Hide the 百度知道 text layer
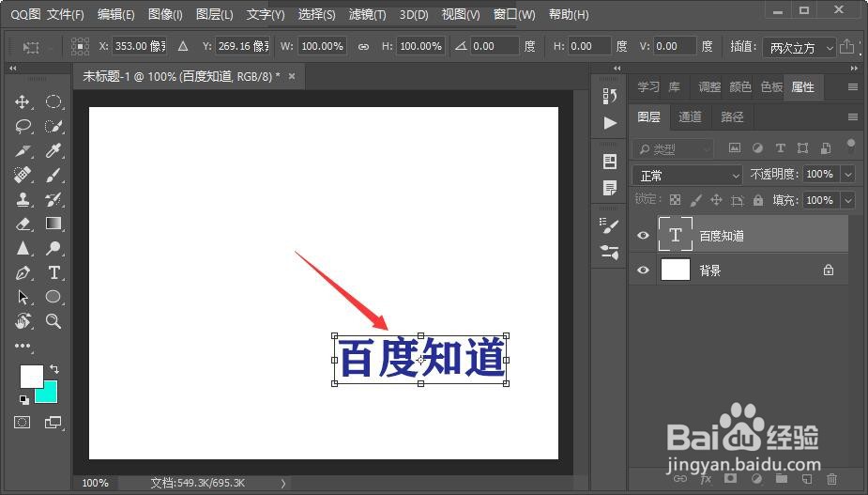This screenshot has height=495, width=868. (643, 235)
